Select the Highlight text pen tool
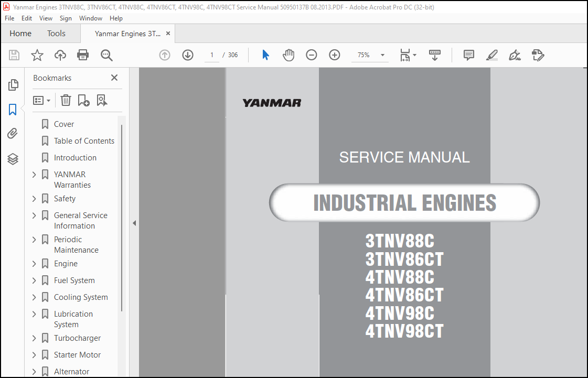 (x=491, y=55)
